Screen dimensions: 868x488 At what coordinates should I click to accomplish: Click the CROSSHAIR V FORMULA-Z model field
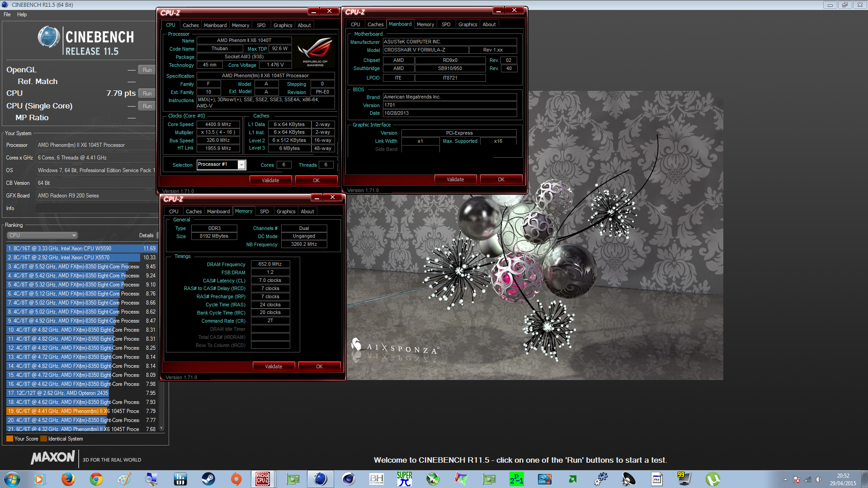[x=425, y=50]
